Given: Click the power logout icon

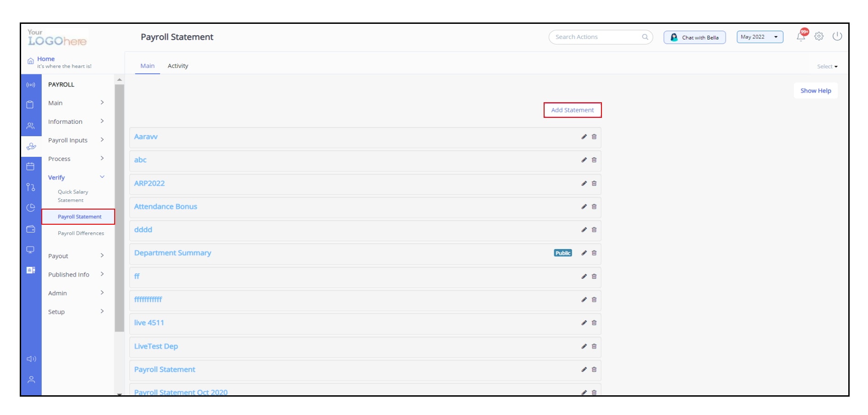Looking at the screenshot, I should [837, 36].
